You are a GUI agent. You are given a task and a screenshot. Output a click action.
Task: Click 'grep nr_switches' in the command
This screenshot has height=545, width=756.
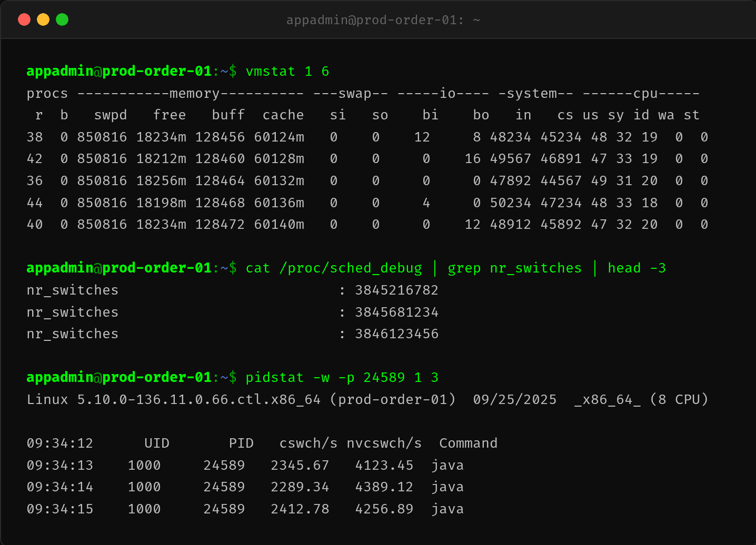click(x=515, y=268)
